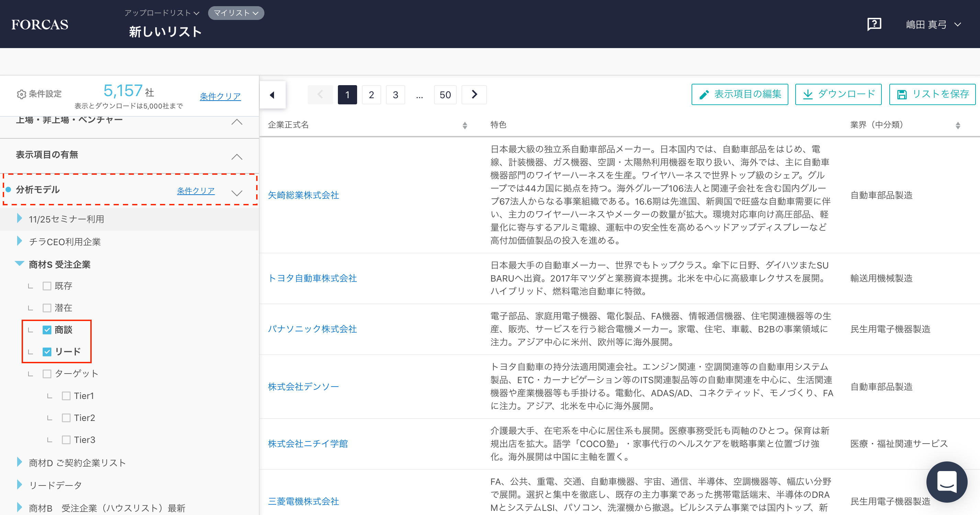Go to next page with right chevron

pyautogui.click(x=474, y=95)
